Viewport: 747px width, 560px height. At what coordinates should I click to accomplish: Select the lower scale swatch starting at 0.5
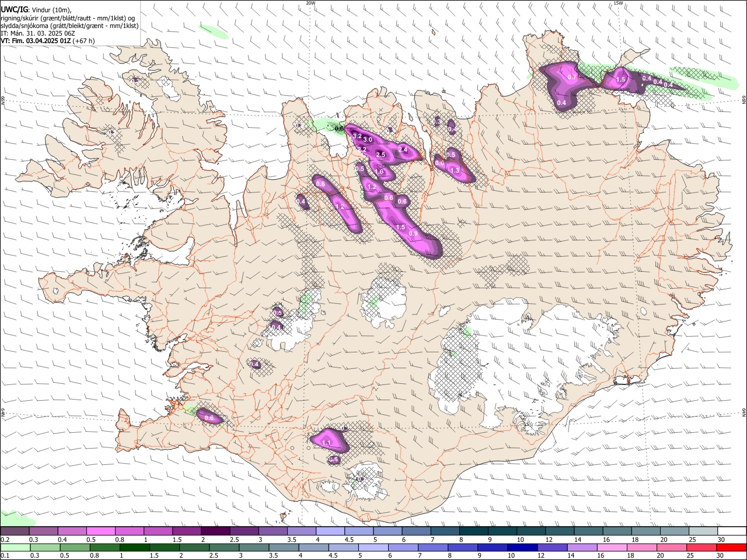click(75, 548)
